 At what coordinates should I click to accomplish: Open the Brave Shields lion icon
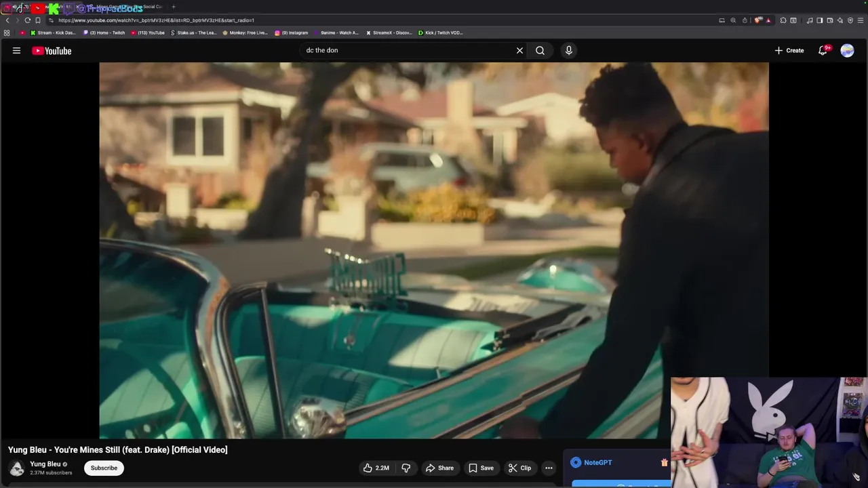[758, 20]
